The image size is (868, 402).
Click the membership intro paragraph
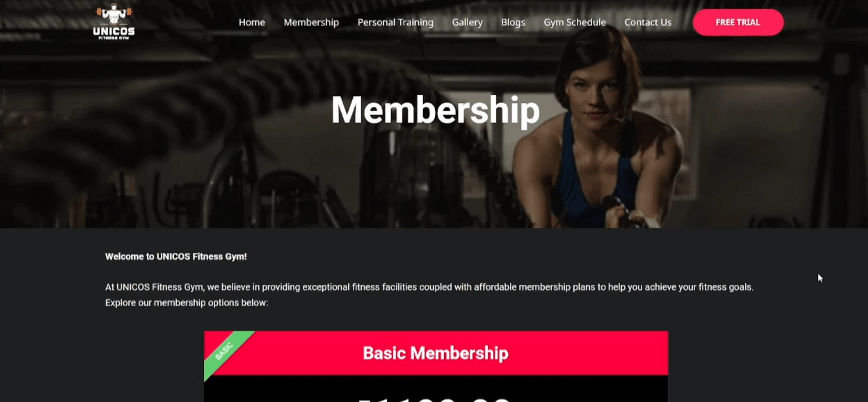(x=429, y=295)
